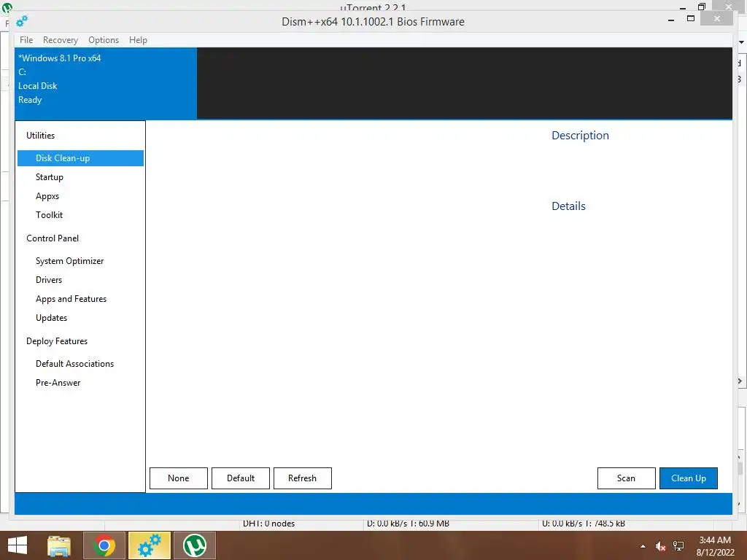
Task: Restore the uTorrent window size
Action: [701, 6]
